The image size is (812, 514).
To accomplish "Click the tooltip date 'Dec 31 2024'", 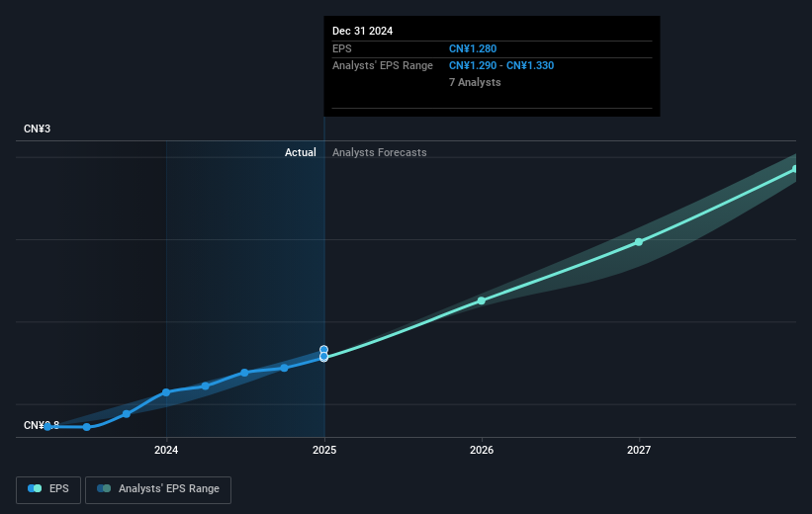I will tap(363, 31).
